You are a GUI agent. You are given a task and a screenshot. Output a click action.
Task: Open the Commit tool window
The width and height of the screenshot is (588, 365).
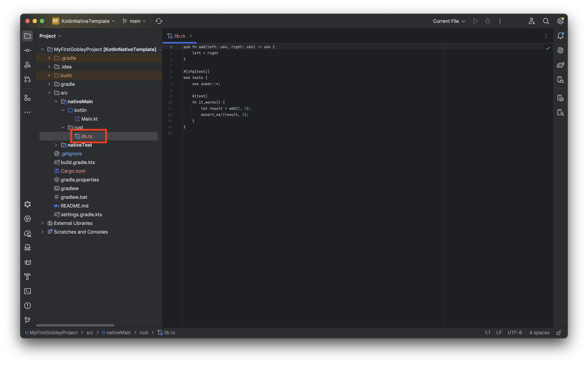(x=28, y=50)
